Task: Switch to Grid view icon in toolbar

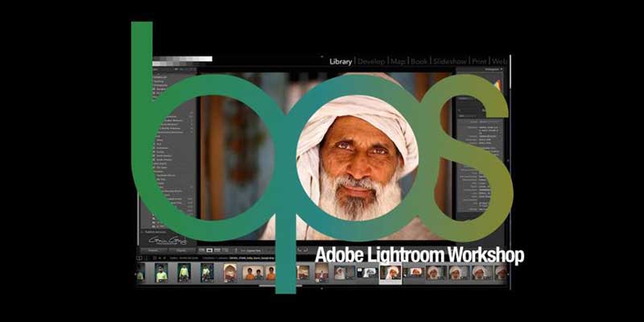Action: click(x=202, y=250)
